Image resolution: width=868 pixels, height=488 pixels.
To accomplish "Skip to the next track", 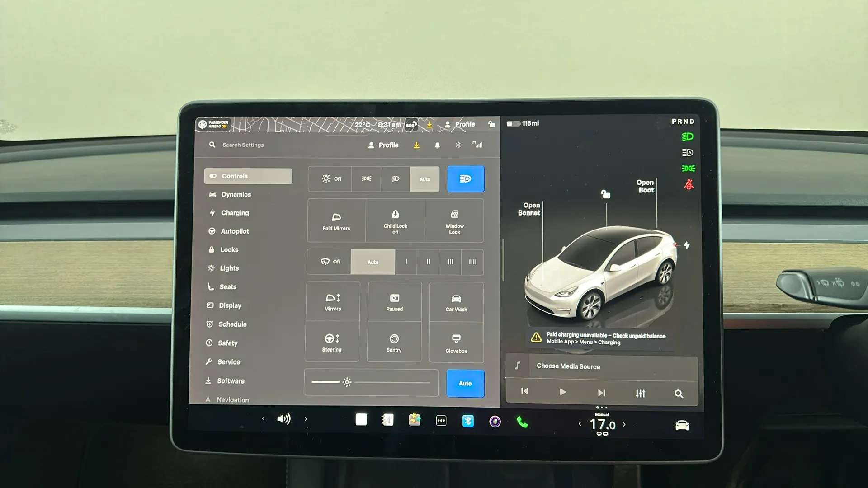I will [x=601, y=393].
